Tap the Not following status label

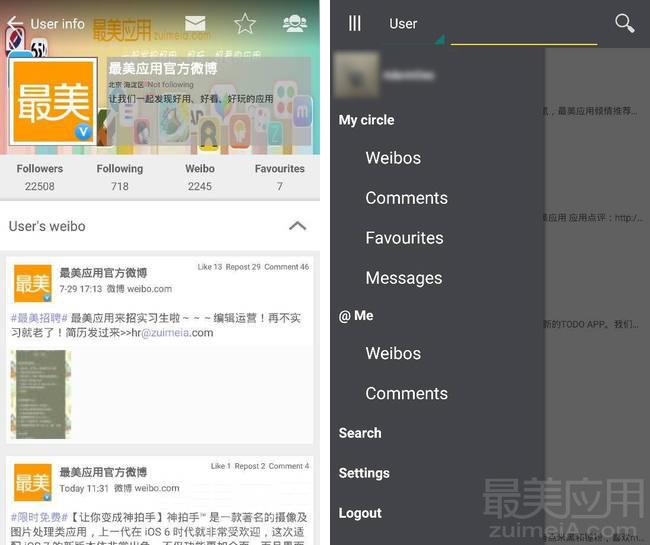(x=170, y=85)
